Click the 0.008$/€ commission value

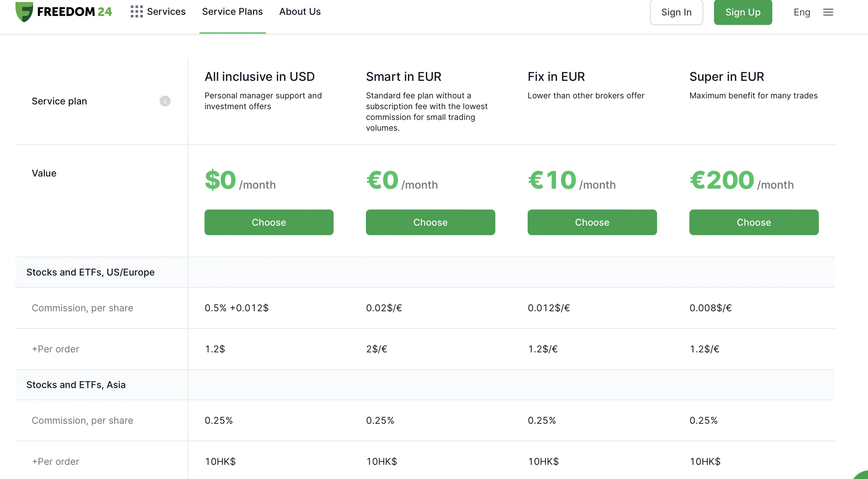[710, 308]
